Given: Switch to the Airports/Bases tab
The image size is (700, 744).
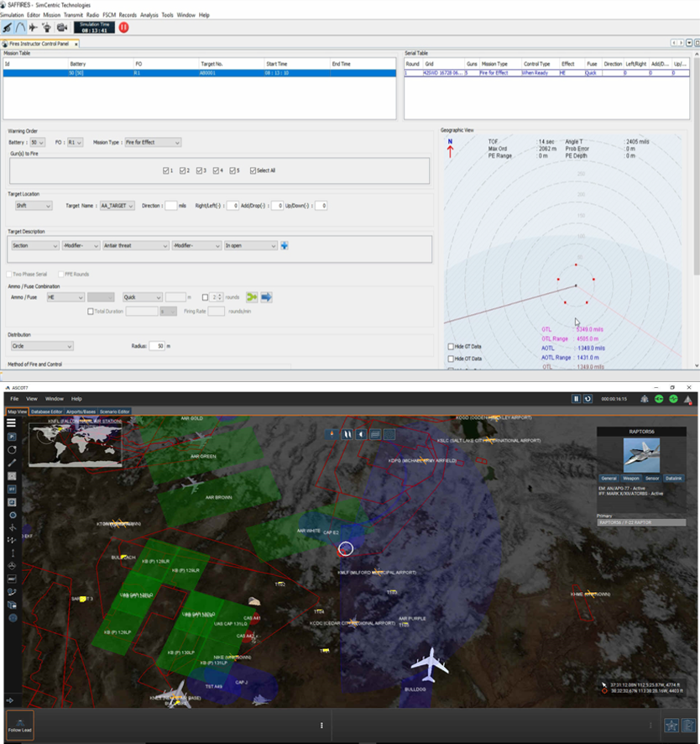Looking at the screenshot, I should [x=81, y=411].
